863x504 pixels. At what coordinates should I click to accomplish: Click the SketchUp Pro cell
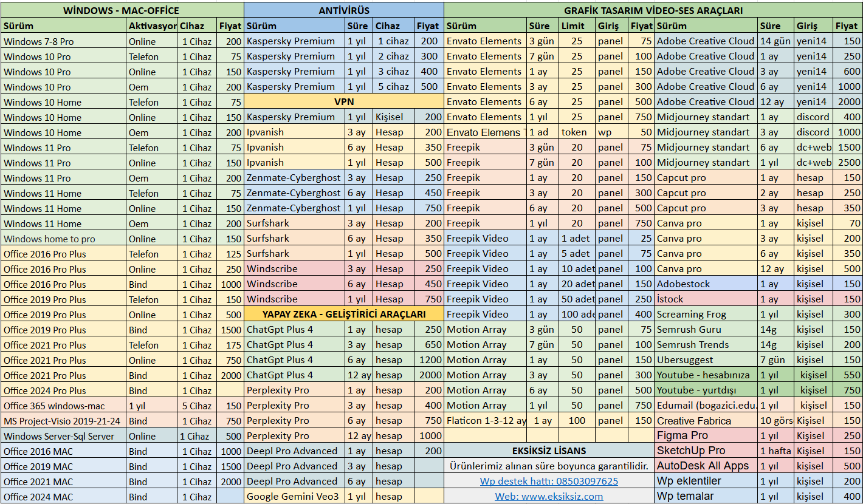pos(706,451)
